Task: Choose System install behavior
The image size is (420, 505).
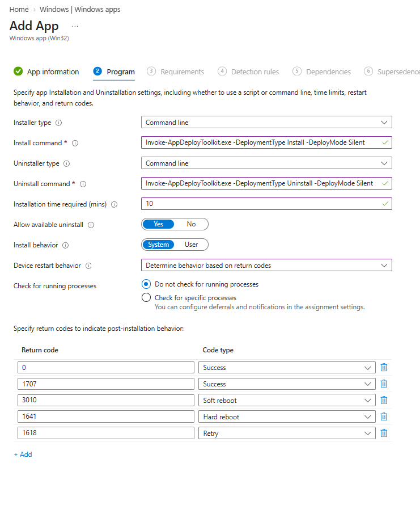Action: click(x=158, y=245)
